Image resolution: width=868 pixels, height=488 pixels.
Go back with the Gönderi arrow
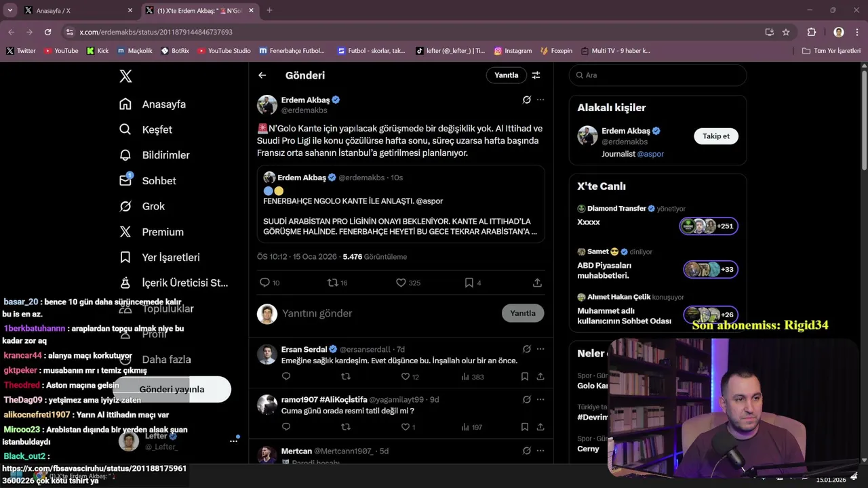[x=262, y=75]
